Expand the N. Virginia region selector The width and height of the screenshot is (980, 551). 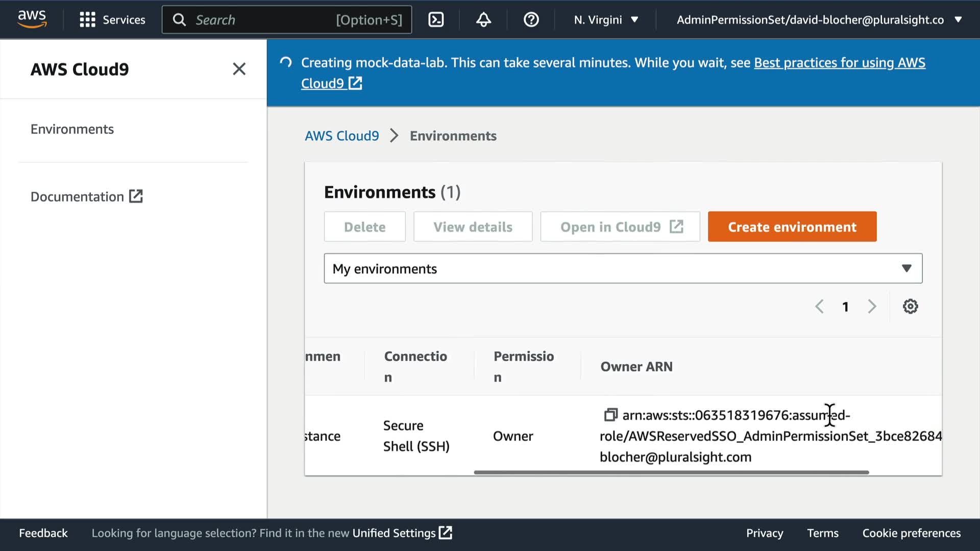(606, 19)
